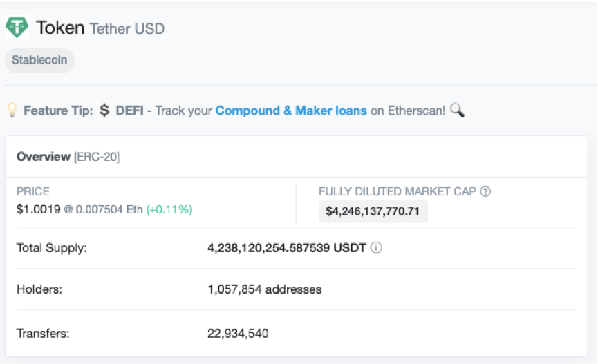Select the 4,238,120,254.587539 USDT supply value

coord(286,248)
